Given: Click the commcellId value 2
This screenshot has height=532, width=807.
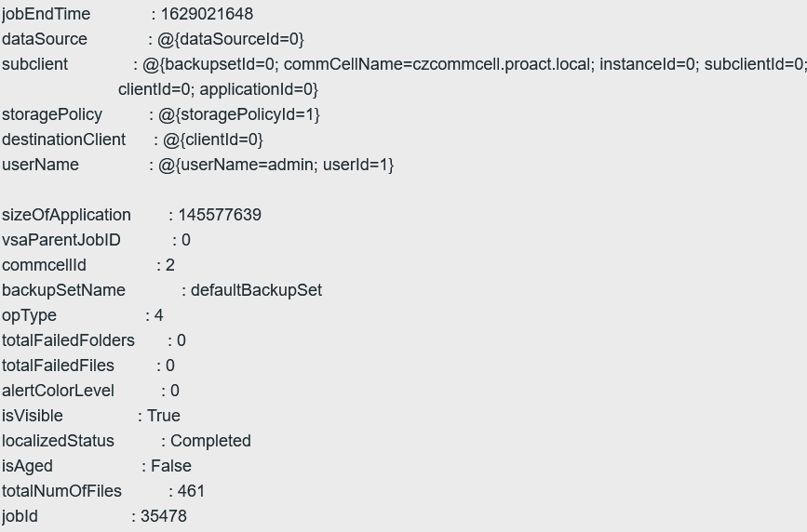Looking at the screenshot, I should (x=170, y=265).
